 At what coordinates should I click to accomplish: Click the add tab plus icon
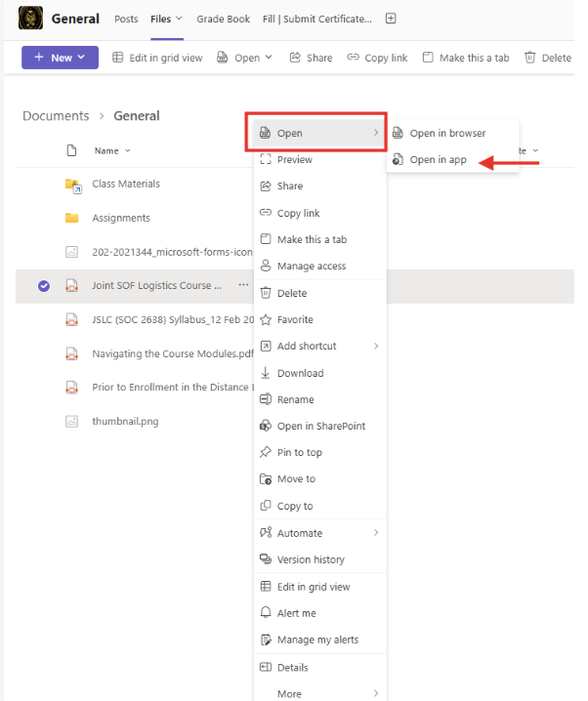click(391, 19)
